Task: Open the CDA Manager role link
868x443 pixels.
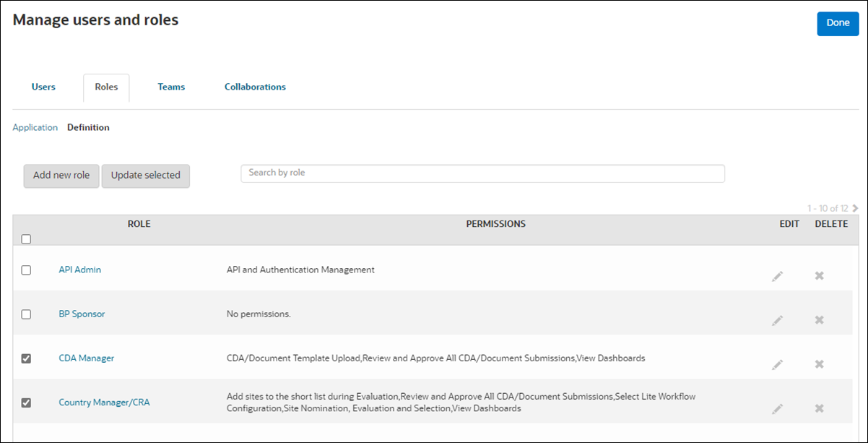Action: click(87, 358)
